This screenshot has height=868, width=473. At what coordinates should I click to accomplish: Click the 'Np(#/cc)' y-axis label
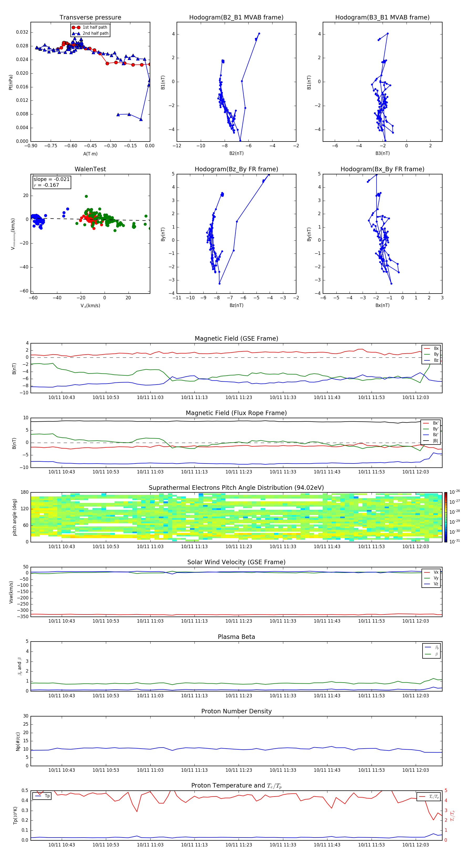[18, 741]
